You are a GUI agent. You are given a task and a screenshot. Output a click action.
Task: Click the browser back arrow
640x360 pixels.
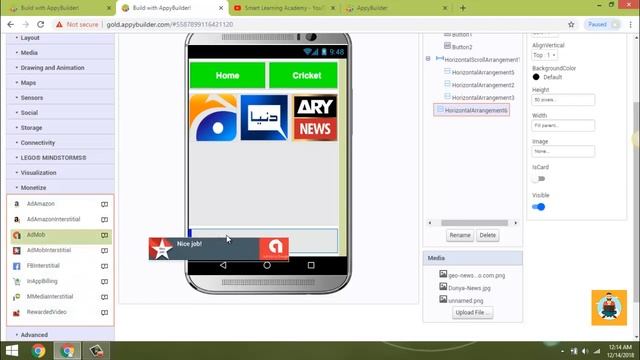pyautogui.click(x=11, y=24)
